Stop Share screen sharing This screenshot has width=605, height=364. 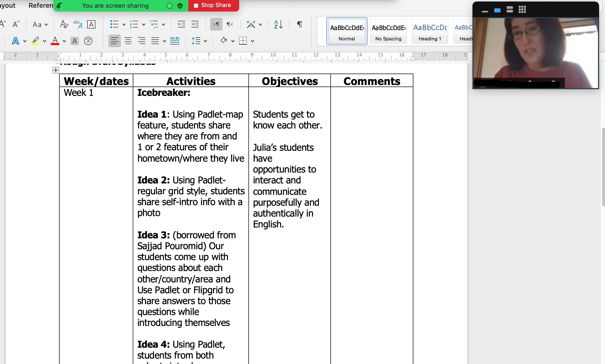tap(213, 5)
